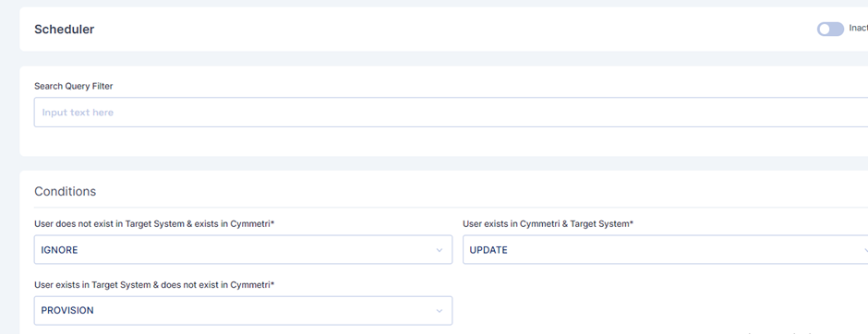Viewport: 868px width, 334px height.
Task: Toggle the Scheduler active switch
Action: [830, 30]
